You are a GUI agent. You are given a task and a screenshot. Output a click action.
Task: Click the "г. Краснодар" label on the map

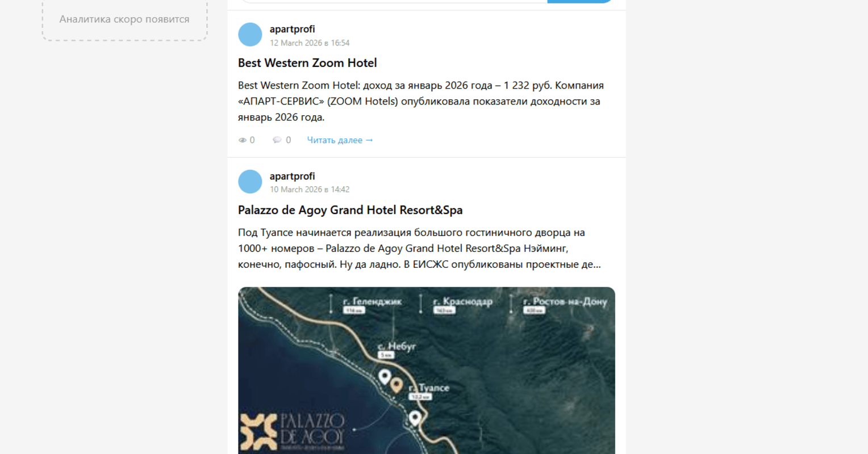(462, 302)
